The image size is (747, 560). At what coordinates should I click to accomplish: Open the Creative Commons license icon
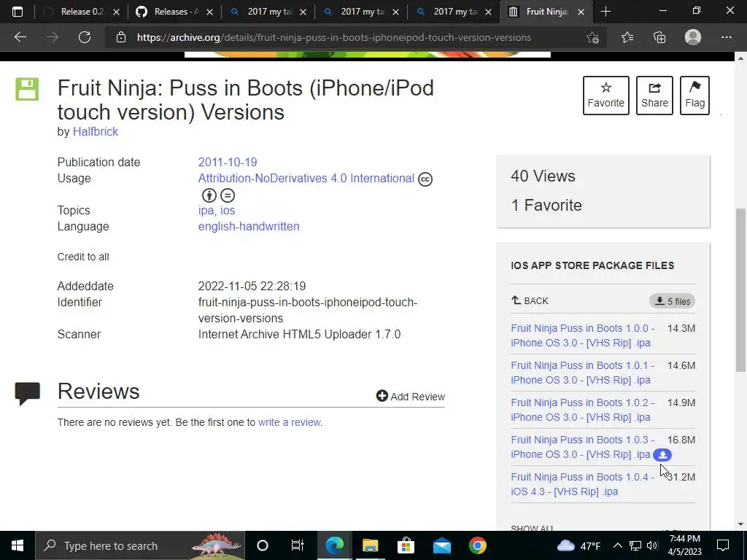pos(425,179)
